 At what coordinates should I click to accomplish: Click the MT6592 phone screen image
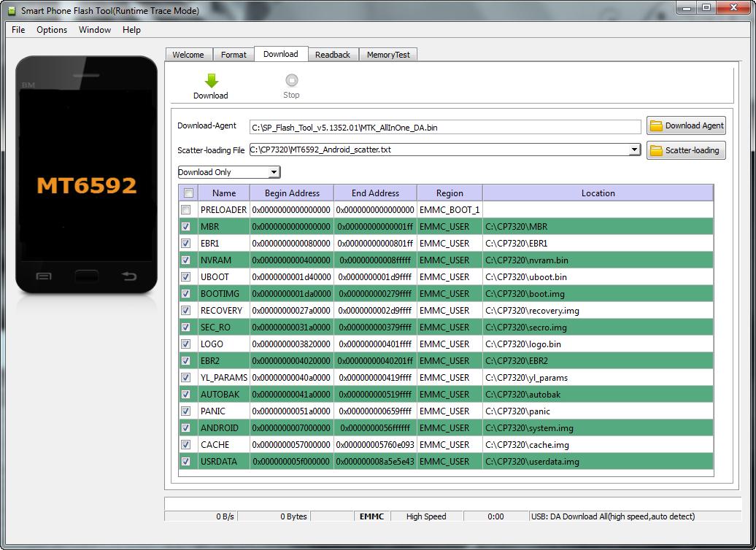(86, 174)
